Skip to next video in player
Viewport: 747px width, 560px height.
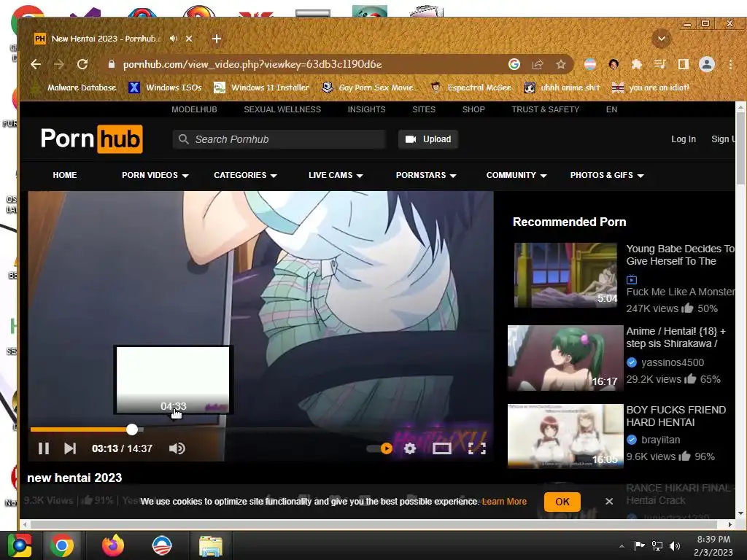click(x=69, y=448)
